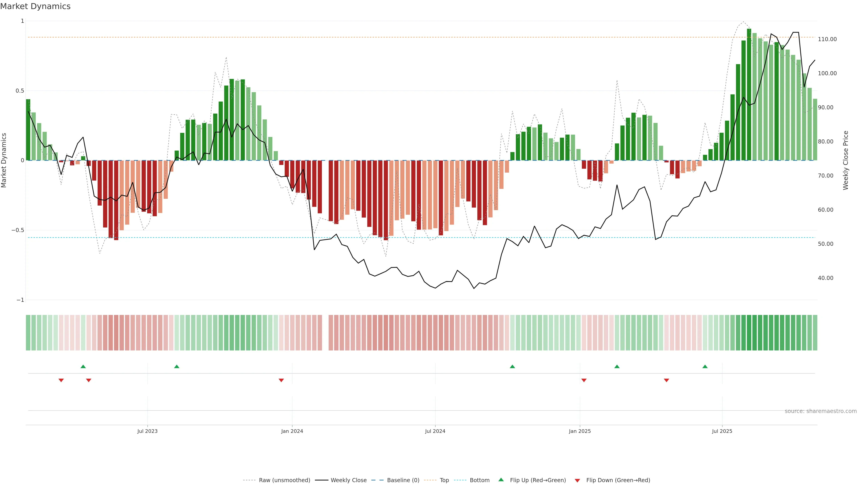Toggle the Weekly Close legend entry
This screenshot has width=868, height=488.
348,480
